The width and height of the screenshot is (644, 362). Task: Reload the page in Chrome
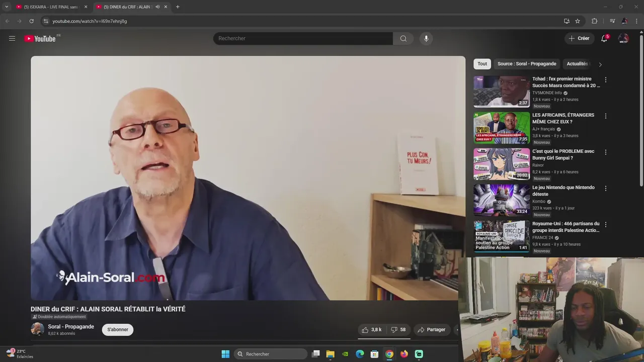pos(31,21)
